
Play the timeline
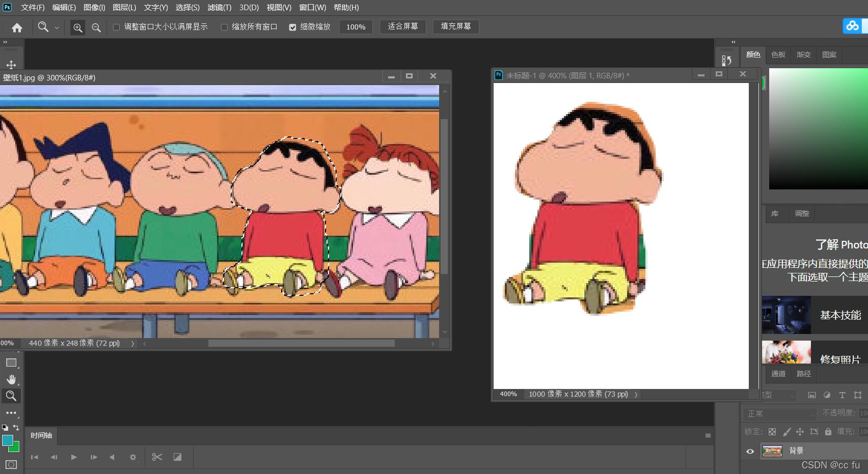pos(74,457)
